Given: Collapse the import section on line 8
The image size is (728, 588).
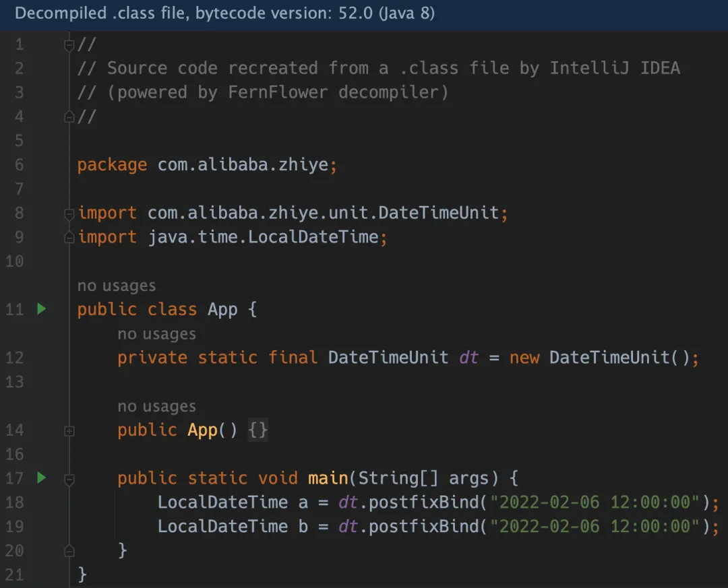Looking at the screenshot, I should tap(69, 214).
